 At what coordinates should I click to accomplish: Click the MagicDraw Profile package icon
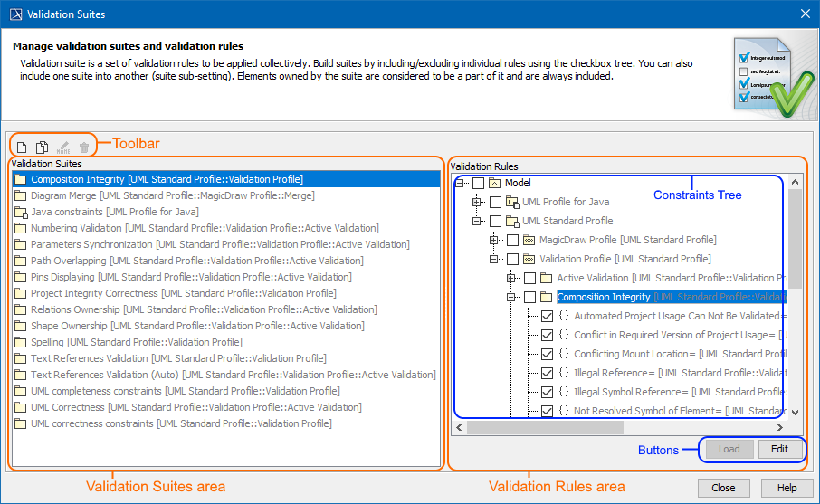(529, 240)
